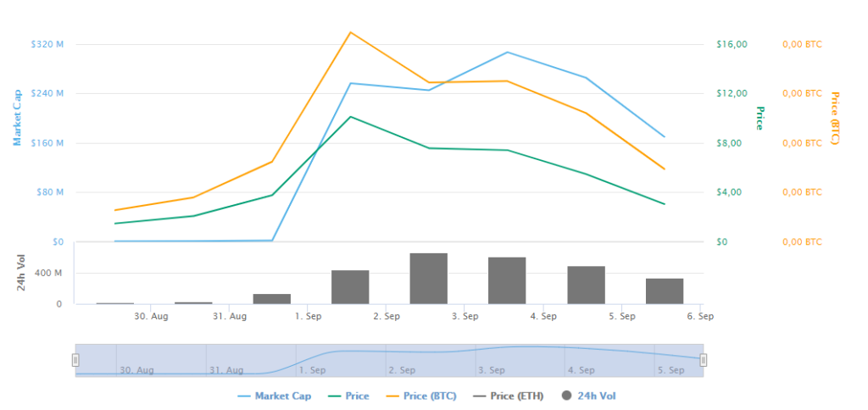Click the last volume bar near 6. Sep
868x410 pixels.
click(665, 291)
